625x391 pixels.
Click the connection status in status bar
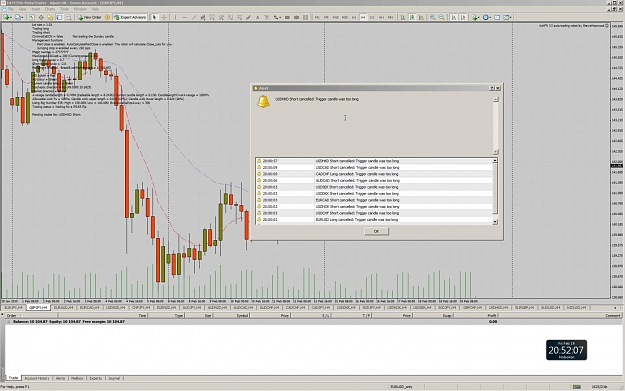pos(599,387)
